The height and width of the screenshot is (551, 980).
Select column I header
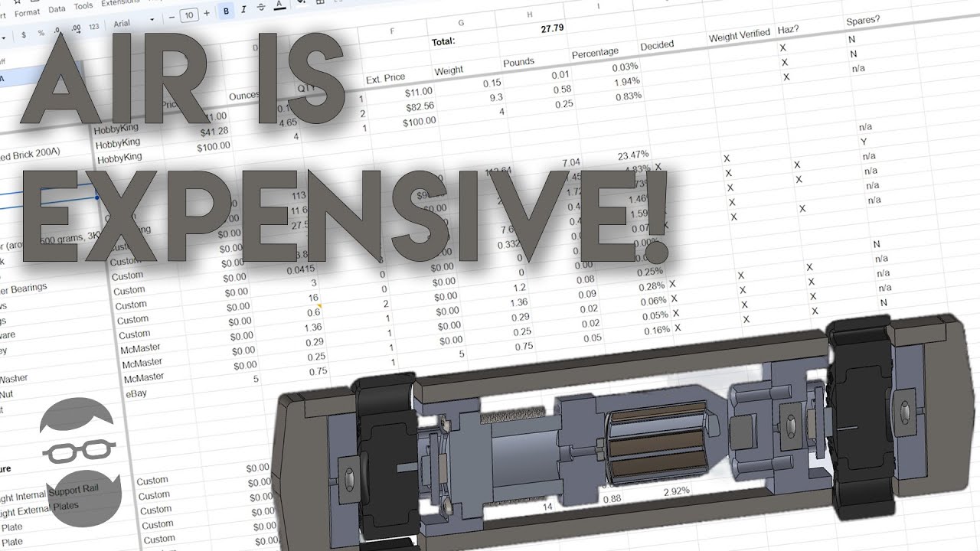599,7
